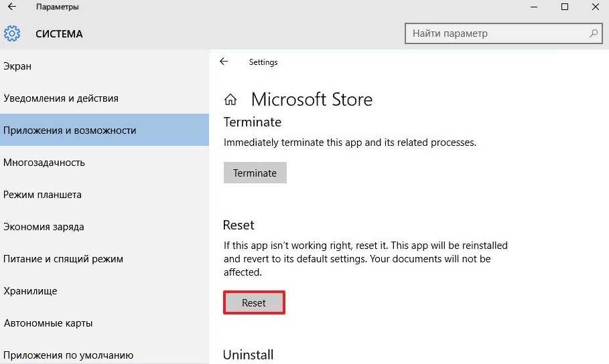Click the home icon beside Microsoft Store
Viewport: 609px width, 364px height.
[230, 99]
